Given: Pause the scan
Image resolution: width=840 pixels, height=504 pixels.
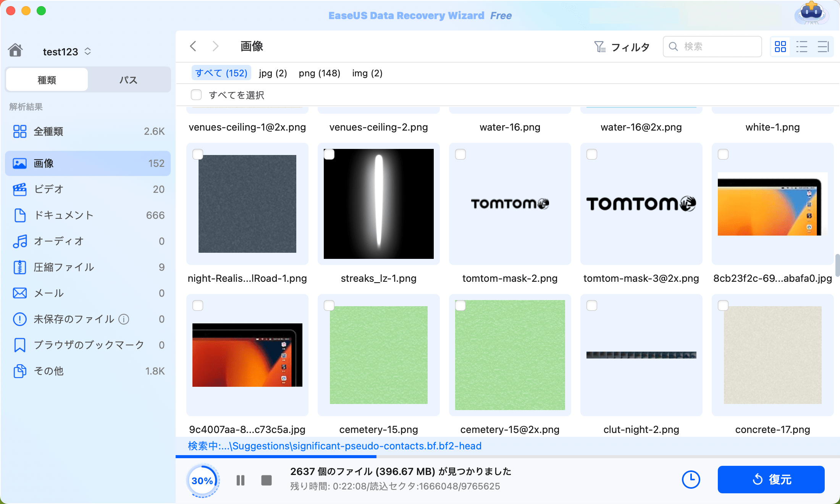Looking at the screenshot, I should [x=241, y=480].
